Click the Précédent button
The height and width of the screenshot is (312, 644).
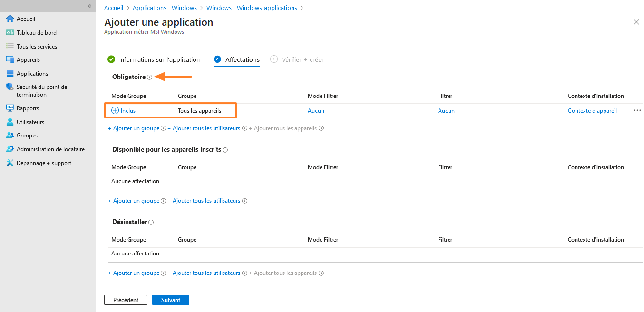point(126,300)
